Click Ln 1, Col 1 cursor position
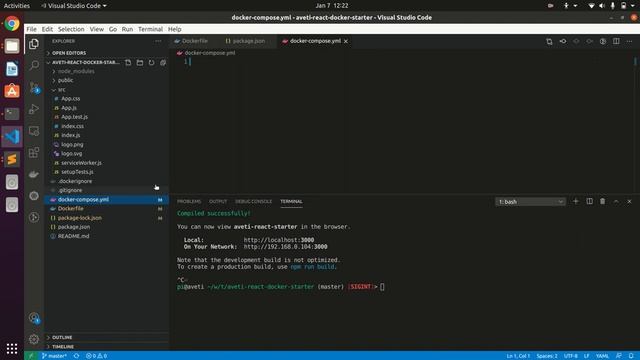 pos(518,356)
